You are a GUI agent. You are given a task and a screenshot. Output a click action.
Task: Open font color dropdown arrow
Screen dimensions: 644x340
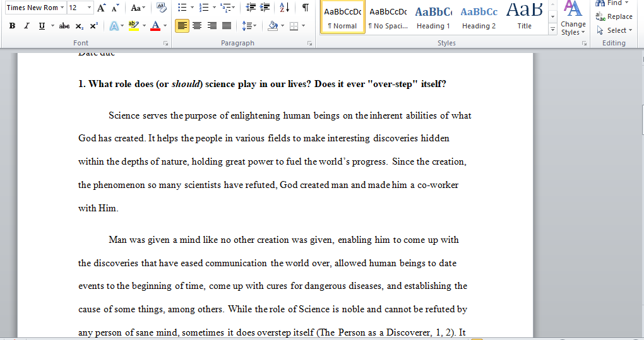click(165, 26)
